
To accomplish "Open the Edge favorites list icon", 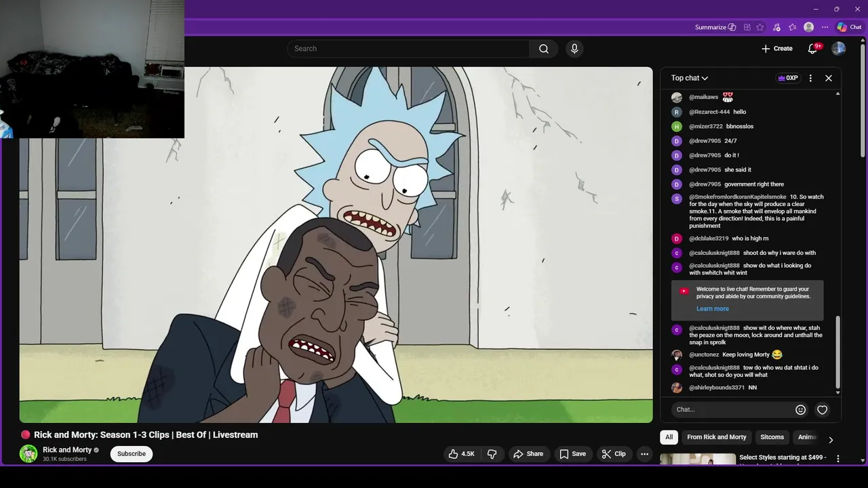I will pyautogui.click(x=792, y=27).
